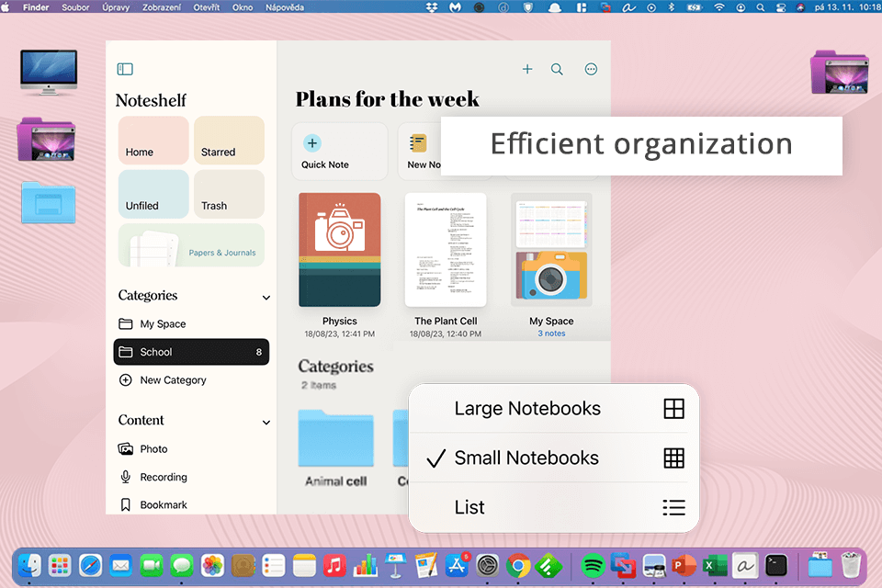Image resolution: width=882 pixels, height=588 pixels.
Task: Open Terminal in the Dock
Action: pyautogui.click(x=776, y=566)
